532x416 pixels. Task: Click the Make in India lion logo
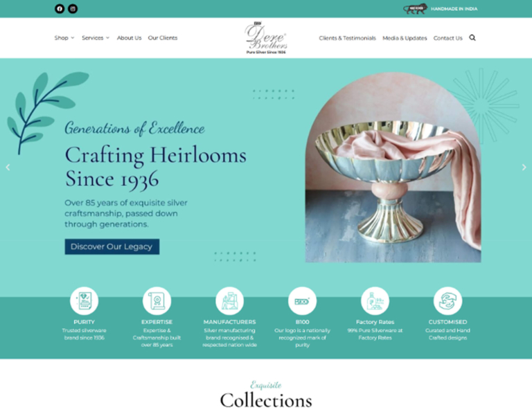(415, 9)
